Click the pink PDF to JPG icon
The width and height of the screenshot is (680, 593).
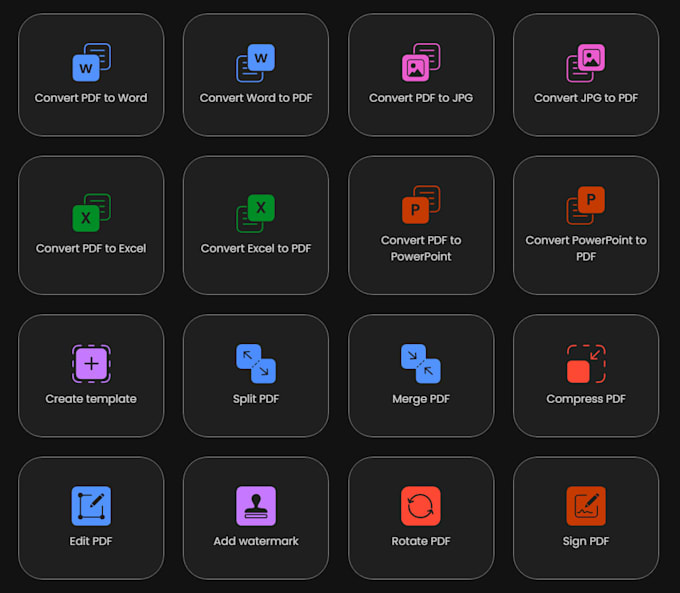[421, 62]
